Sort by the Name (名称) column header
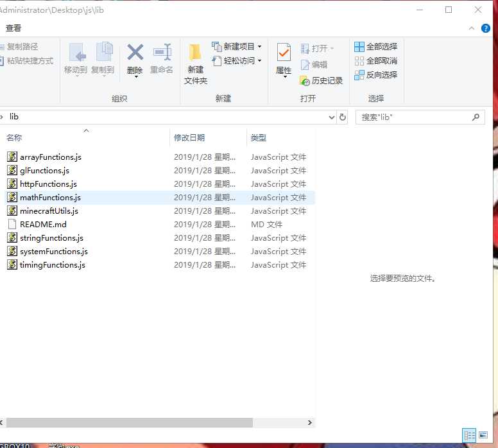Screen dimensions: 498x448 (x=14, y=138)
